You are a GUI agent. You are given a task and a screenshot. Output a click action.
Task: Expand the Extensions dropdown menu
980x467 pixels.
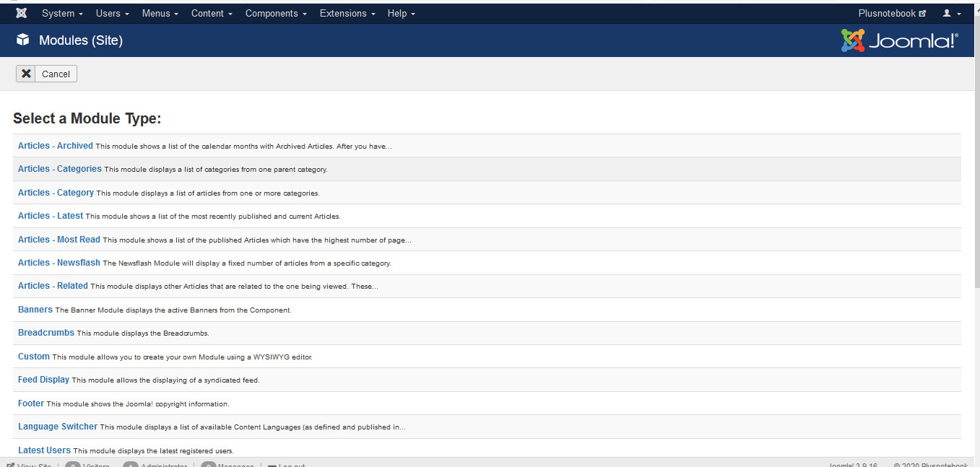pyautogui.click(x=346, y=13)
